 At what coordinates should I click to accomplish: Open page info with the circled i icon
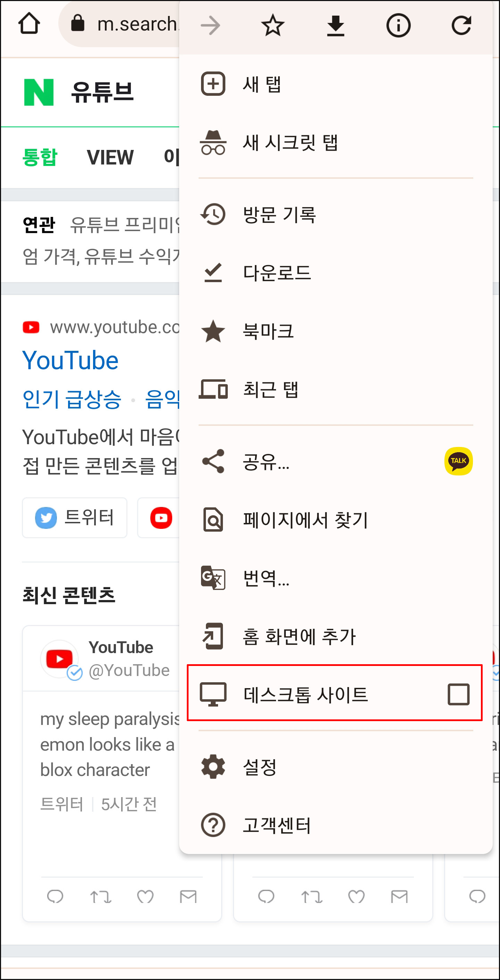[398, 26]
